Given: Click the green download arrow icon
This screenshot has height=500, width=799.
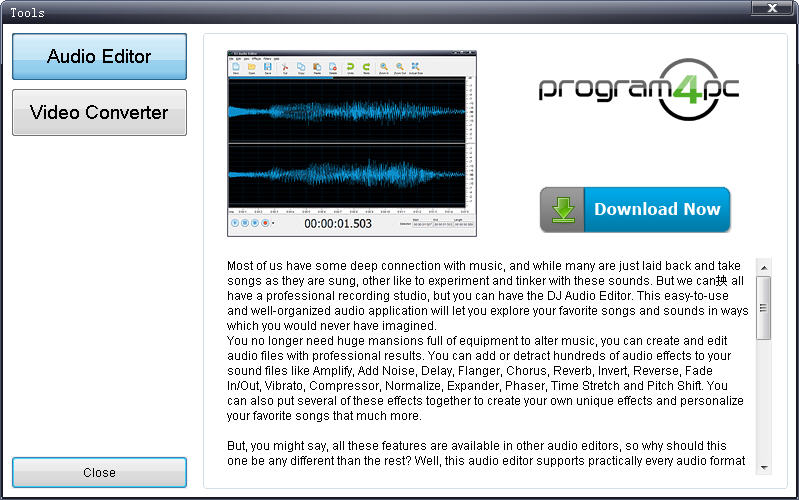Looking at the screenshot, I should 563,209.
